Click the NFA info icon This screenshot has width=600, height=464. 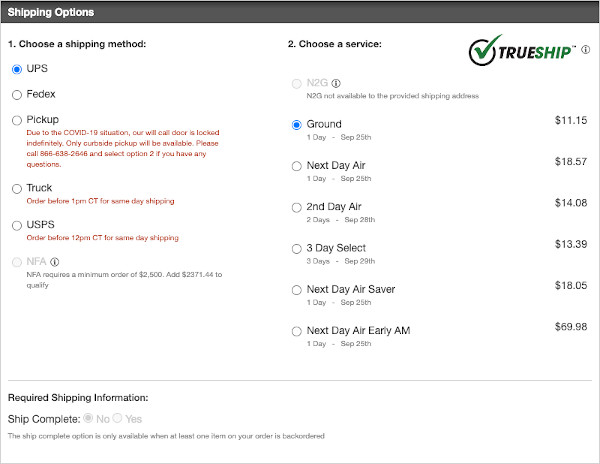(55, 262)
